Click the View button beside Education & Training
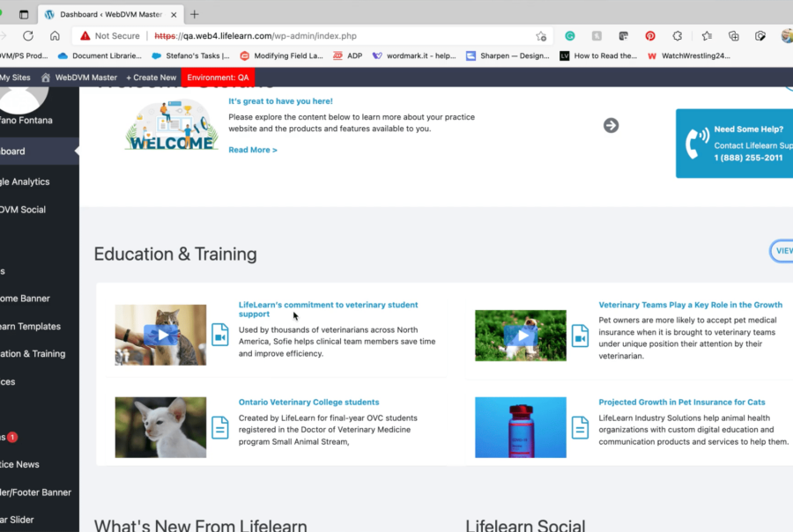 tap(782, 251)
